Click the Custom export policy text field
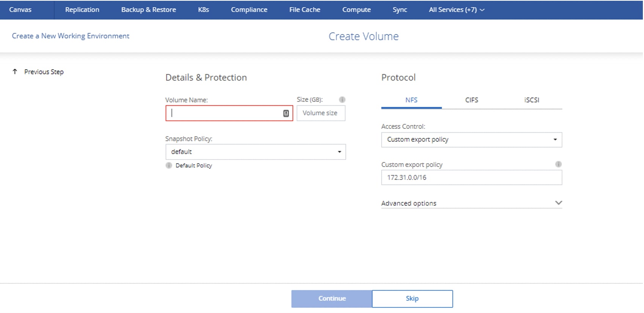 471,178
